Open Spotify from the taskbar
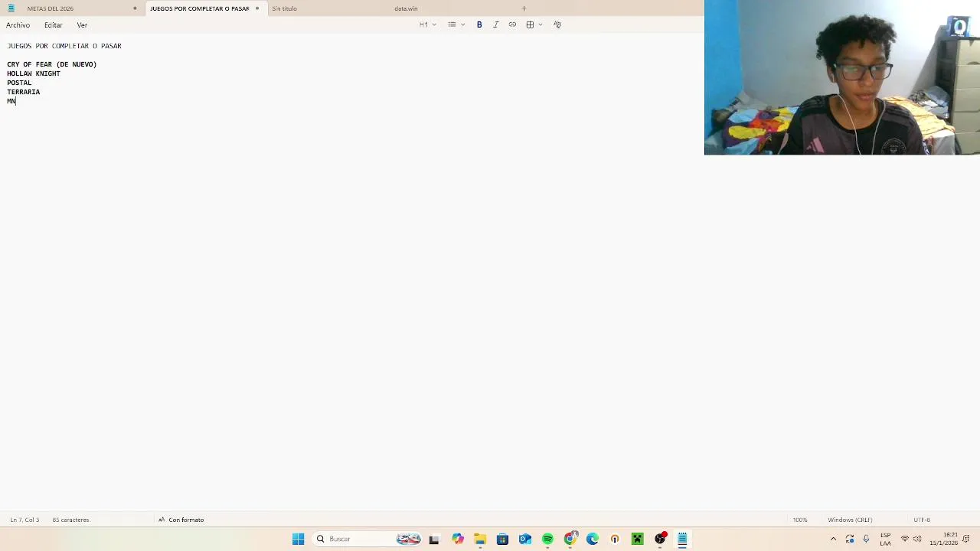Image resolution: width=980 pixels, height=551 pixels. point(547,539)
